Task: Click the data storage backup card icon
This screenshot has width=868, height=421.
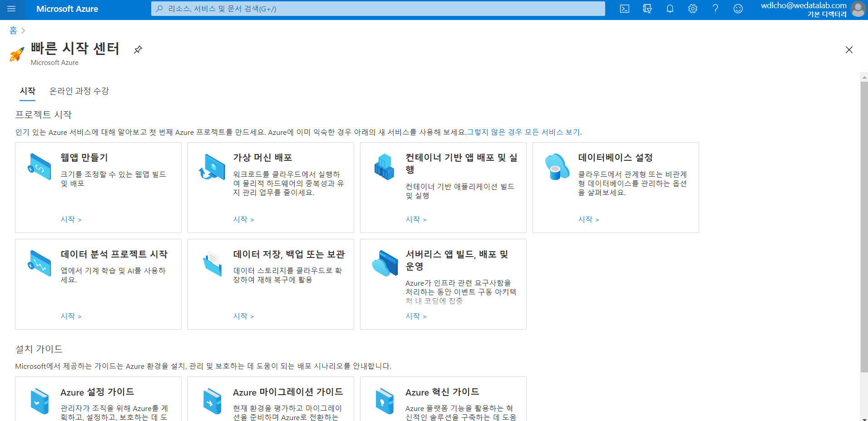Action: tap(212, 263)
